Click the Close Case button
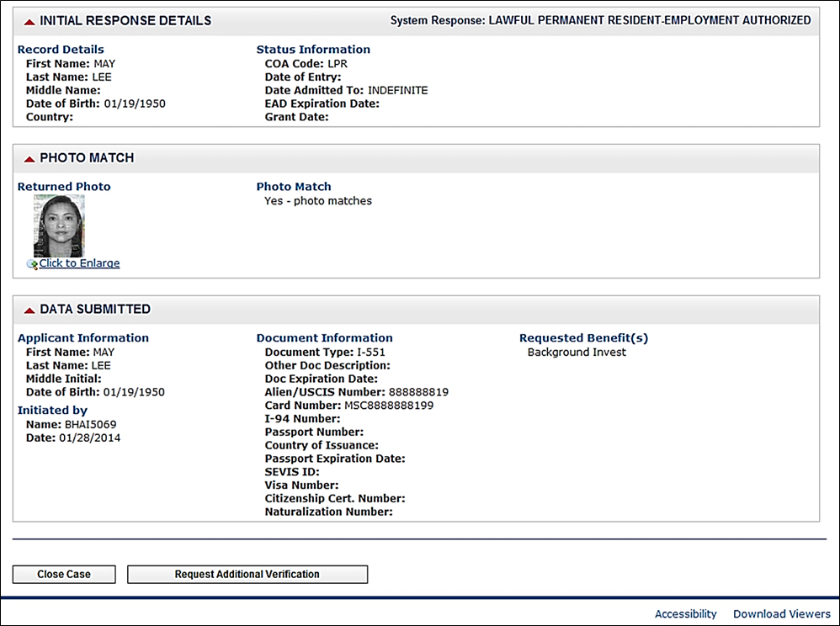 click(x=64, y=574)
